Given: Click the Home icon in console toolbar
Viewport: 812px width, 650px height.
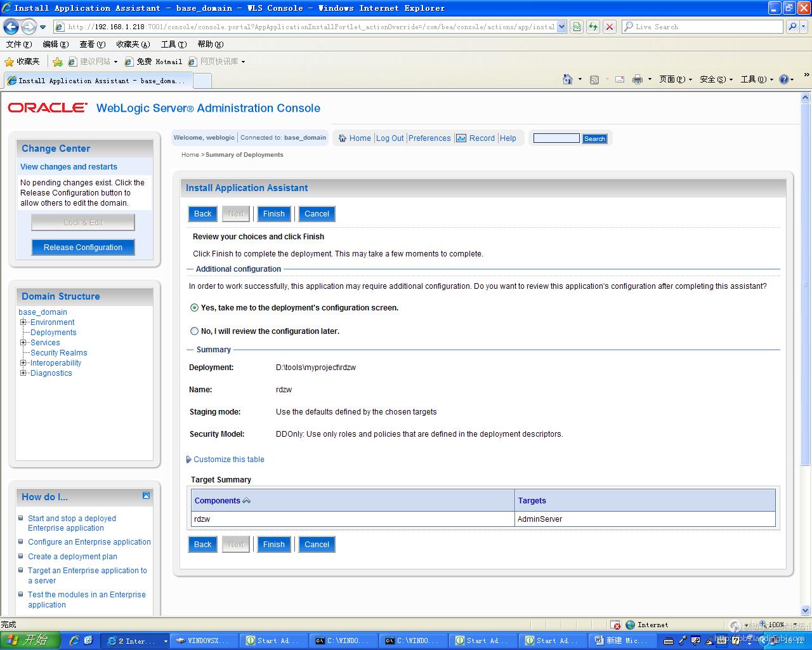Looking at the screenshot, I should click(343, 138).
